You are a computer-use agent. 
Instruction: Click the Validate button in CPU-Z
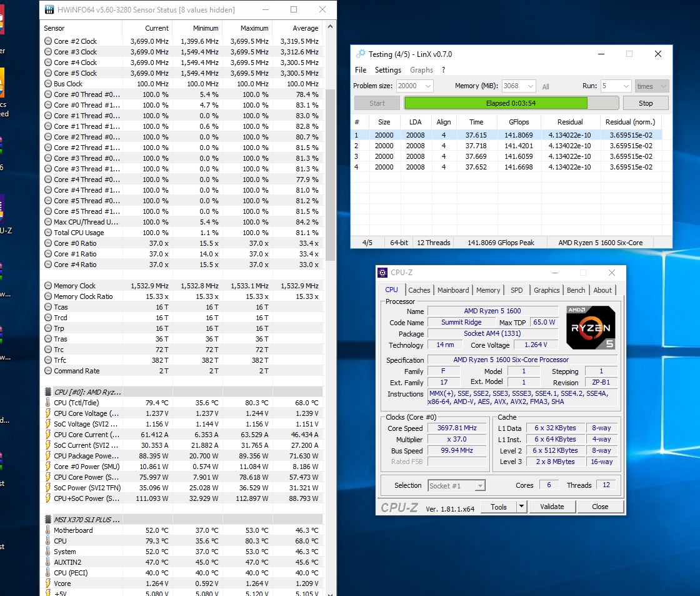(552, 506)
